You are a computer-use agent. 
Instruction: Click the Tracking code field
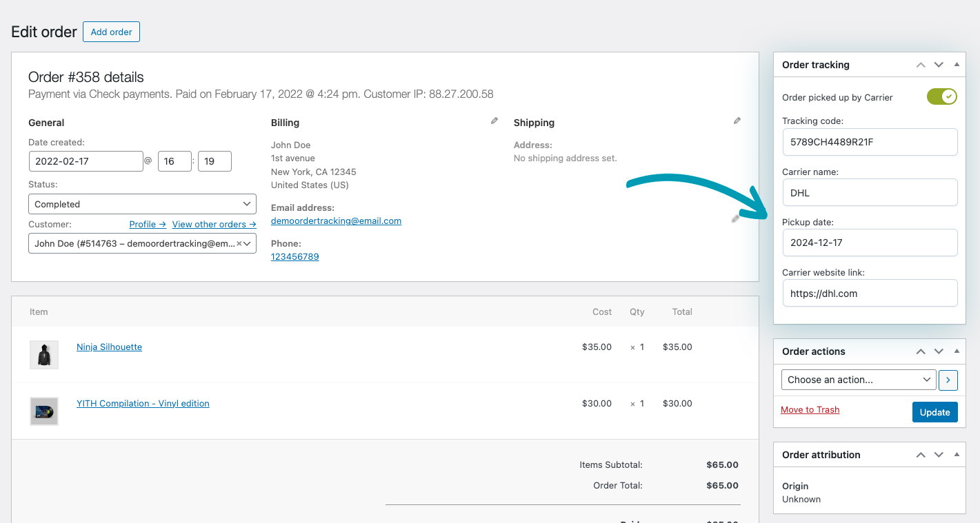tap(870, 142)
